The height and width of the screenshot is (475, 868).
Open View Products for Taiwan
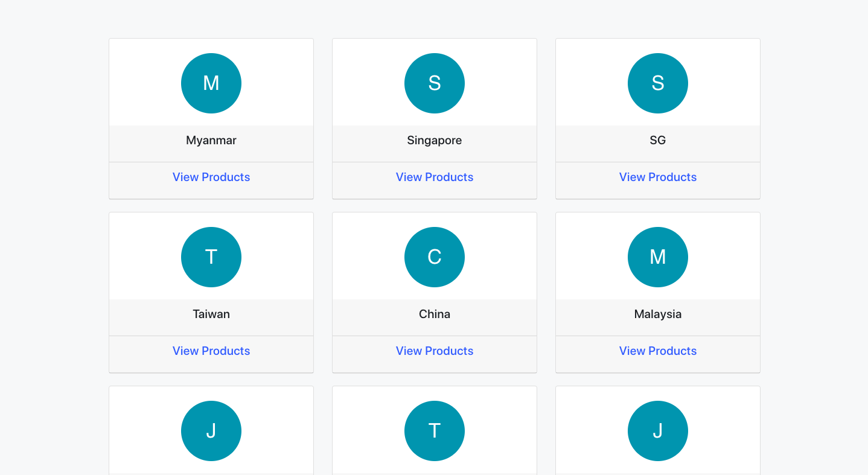pos(211,351)
